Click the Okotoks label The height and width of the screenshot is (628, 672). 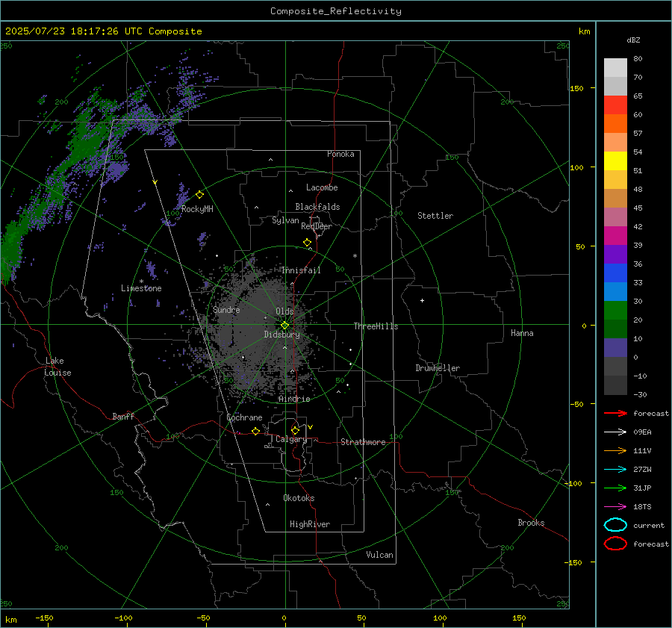pos(299,498)
